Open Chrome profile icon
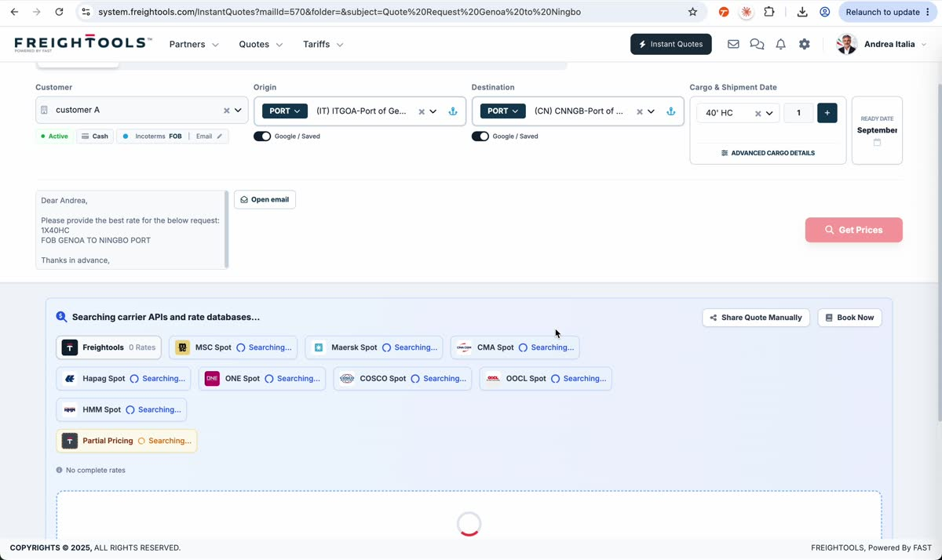The width and height of the screenshot is (942, 560). (x=824, y=12)
